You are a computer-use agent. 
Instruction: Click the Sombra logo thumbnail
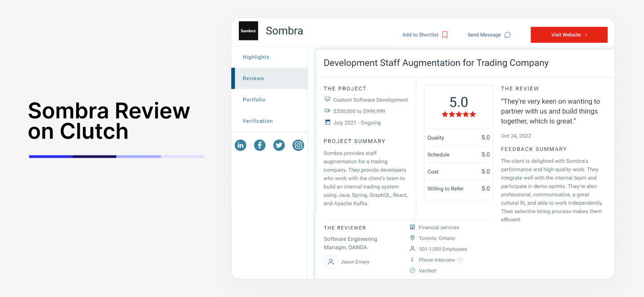click(x=249, y=31)
